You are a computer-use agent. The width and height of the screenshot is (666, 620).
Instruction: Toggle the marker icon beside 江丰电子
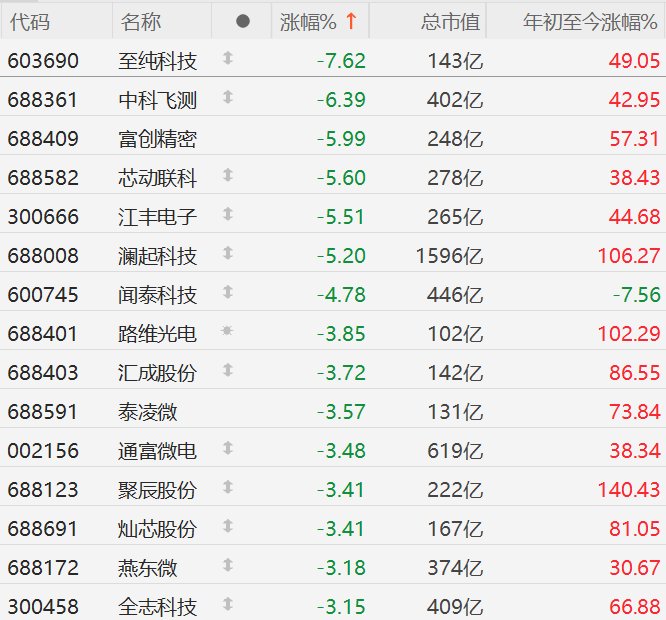click(228, 215)
